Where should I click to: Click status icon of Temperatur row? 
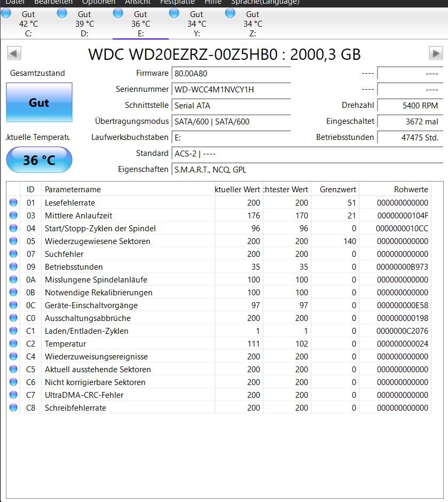[x=13, y=343]
